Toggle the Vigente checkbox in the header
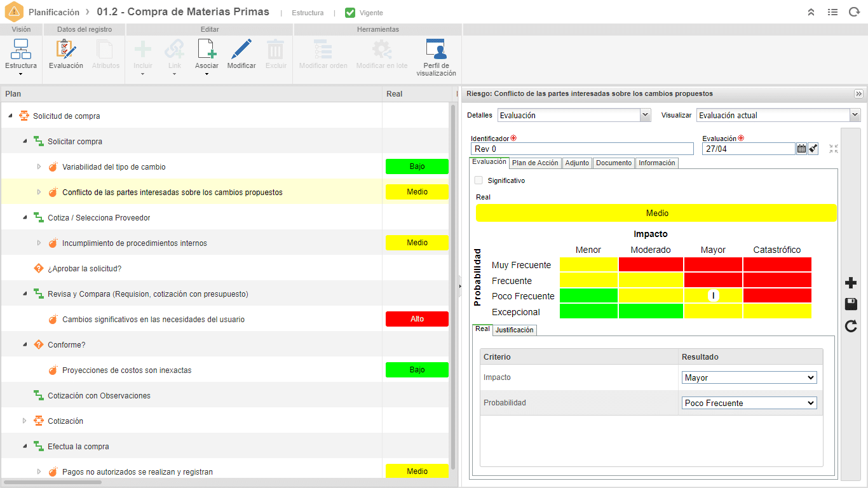 coord(350,13)
